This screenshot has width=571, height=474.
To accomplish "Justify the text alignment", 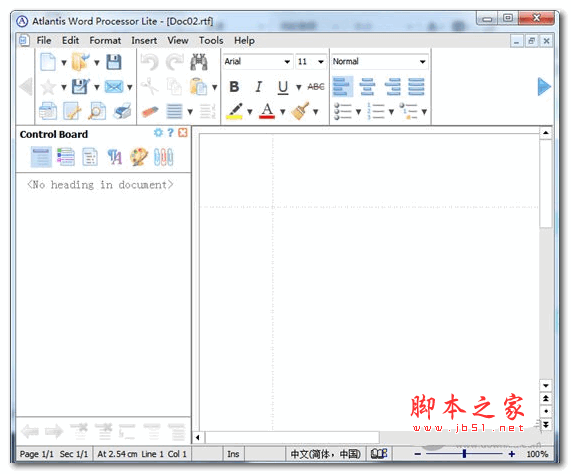I will click(x=416, y=87).
